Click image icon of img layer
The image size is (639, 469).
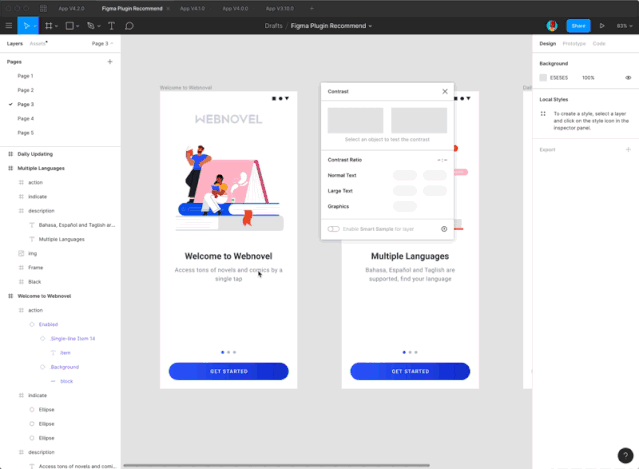[21, 253]
